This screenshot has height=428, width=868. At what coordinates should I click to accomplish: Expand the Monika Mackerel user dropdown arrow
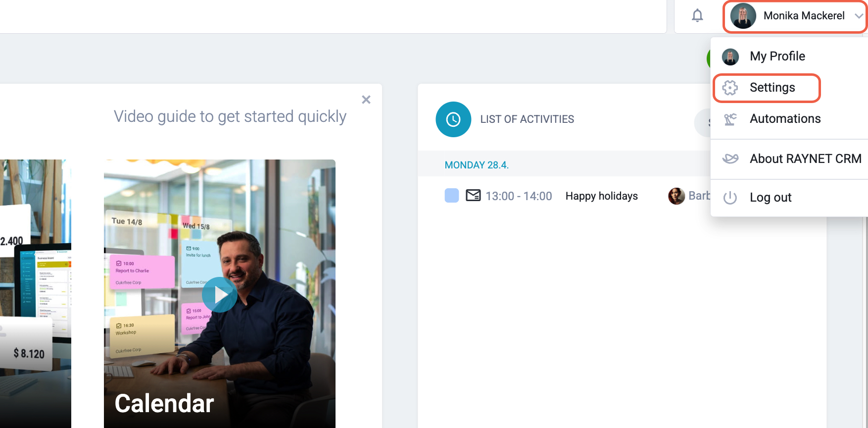tap(859, 16)
